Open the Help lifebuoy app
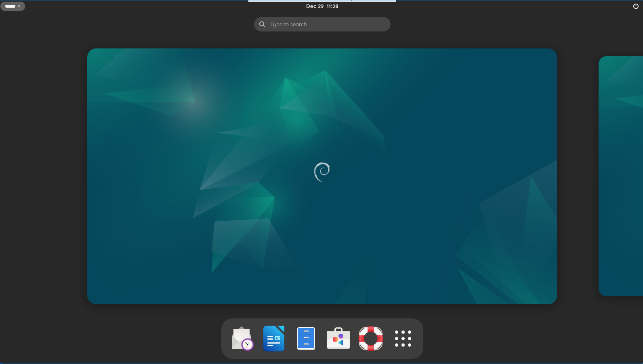Image resolution: width=643 pixels, height=364 pixels. pos(371,339)
